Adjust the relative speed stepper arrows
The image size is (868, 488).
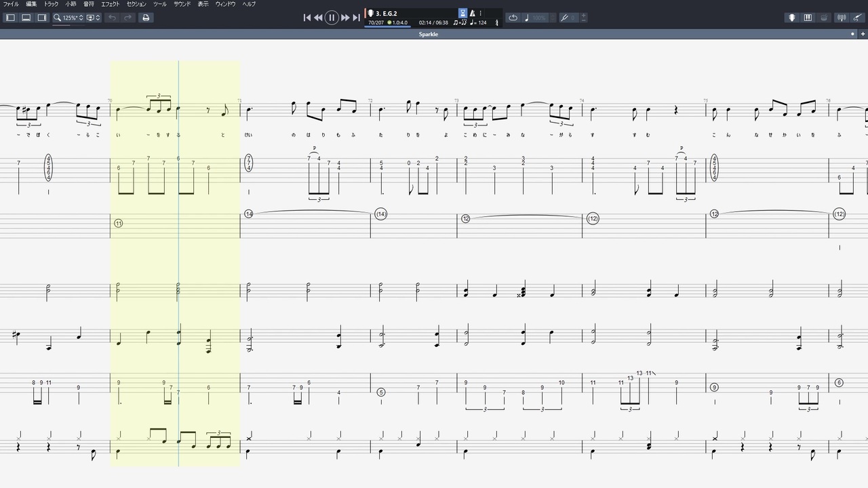553,18
